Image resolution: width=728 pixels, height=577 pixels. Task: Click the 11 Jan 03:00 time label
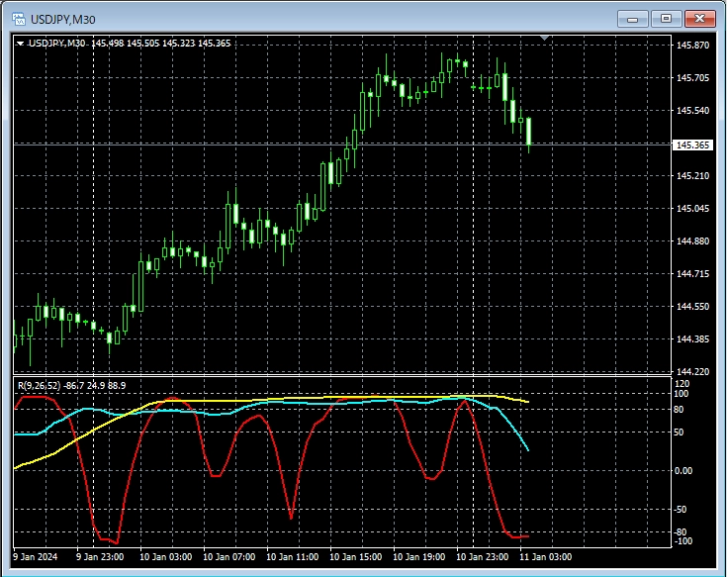[544, 556]
